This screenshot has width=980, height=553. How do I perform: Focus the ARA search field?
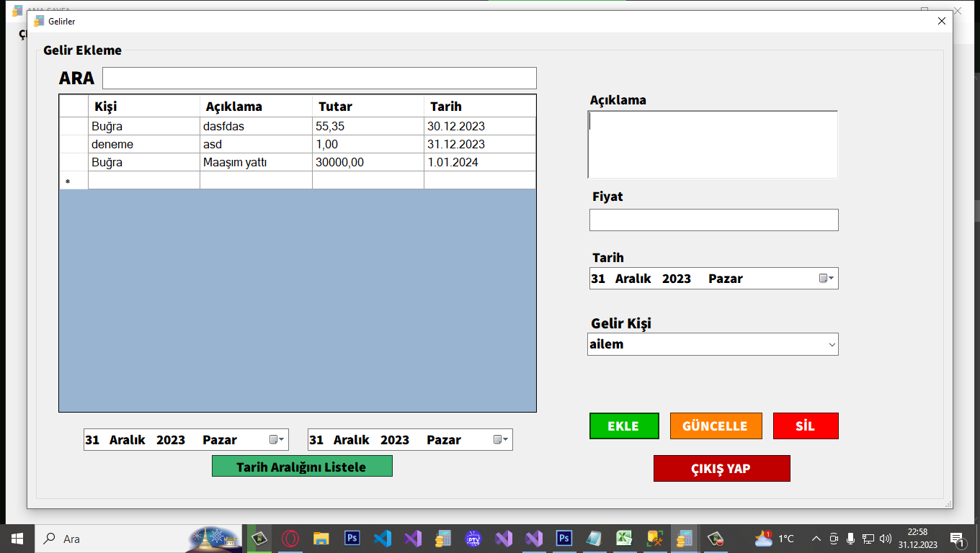tap(319, 78)
